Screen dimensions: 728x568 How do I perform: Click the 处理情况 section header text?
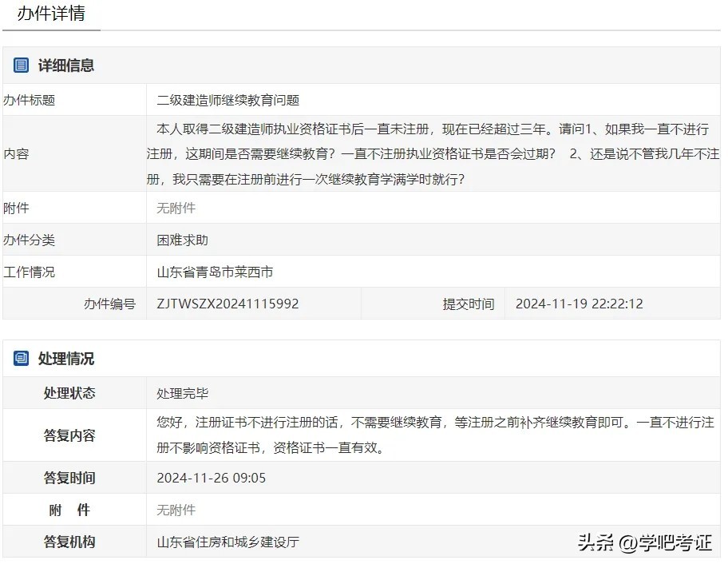click(66, 359)
